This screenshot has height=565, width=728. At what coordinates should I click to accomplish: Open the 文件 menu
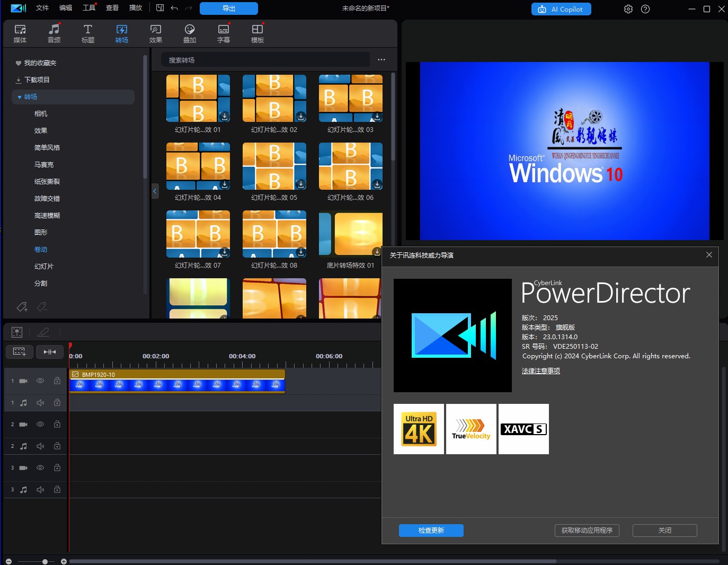[42, 8]
